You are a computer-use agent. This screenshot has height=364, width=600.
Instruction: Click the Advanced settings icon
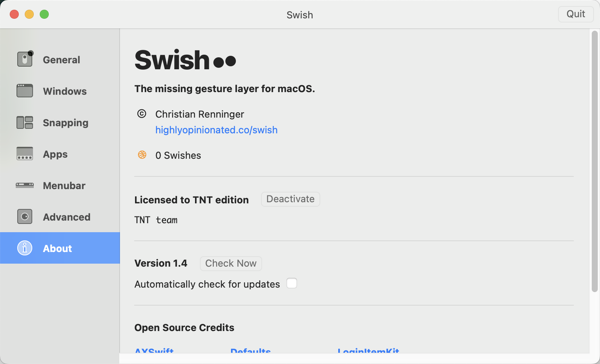coord(25,216)
